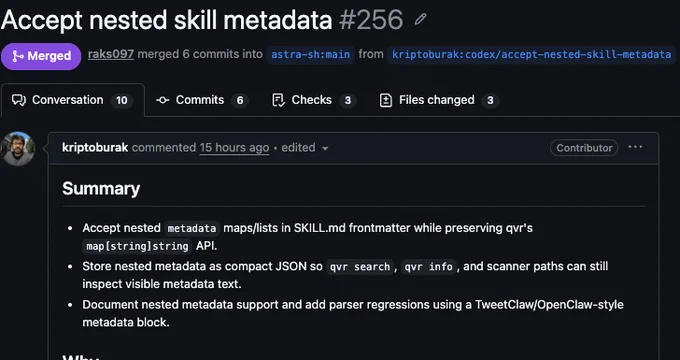This screenshot has width=680, height=360.
Task: Click the 'TweetClaw/OpenClaw-style' text in third bullet
Action: 549,304
